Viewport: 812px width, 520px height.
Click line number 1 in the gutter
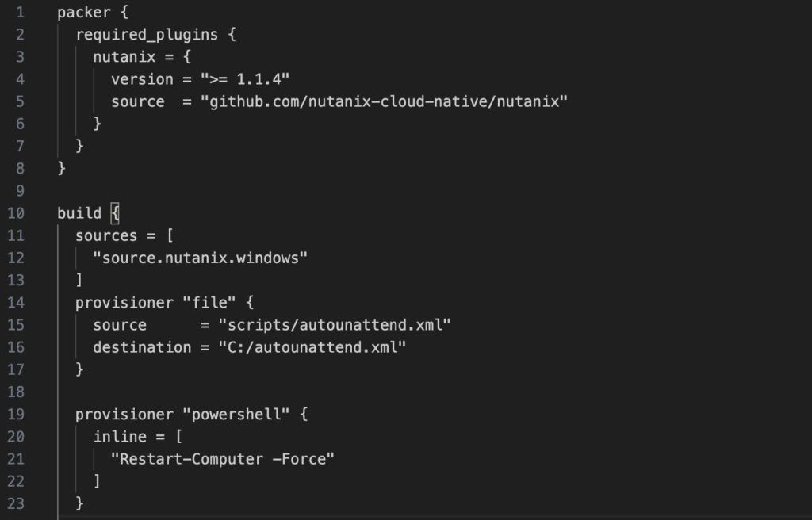[20, 13]
